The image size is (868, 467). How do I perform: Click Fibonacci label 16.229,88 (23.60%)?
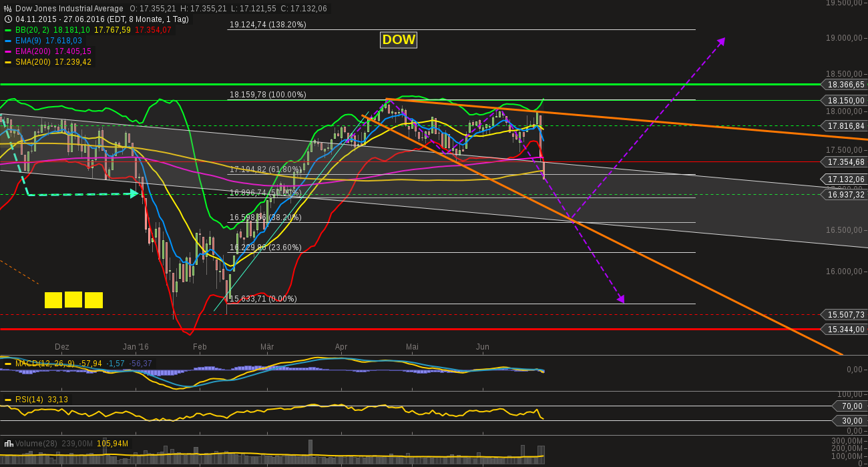point(266,248)
